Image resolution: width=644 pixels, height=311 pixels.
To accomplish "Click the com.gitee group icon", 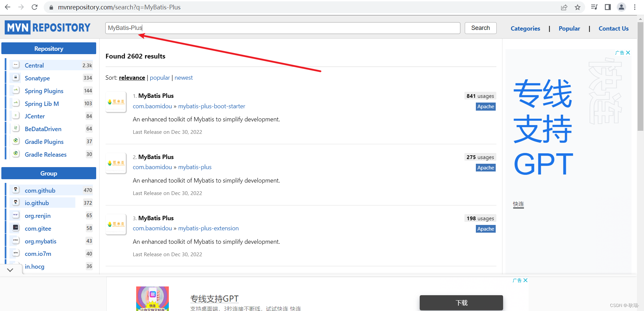I will pyautogui.click(x=16, y=228).
